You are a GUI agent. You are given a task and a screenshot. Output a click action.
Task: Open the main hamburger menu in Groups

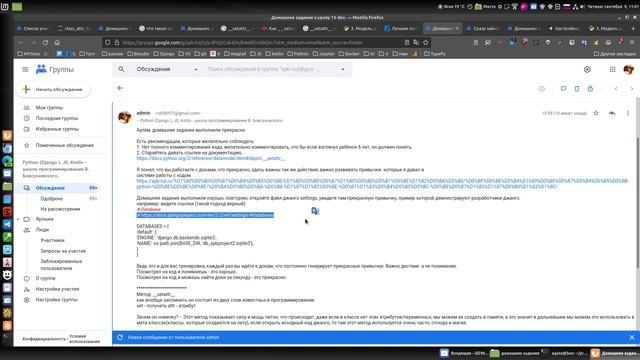click(25, 69)
